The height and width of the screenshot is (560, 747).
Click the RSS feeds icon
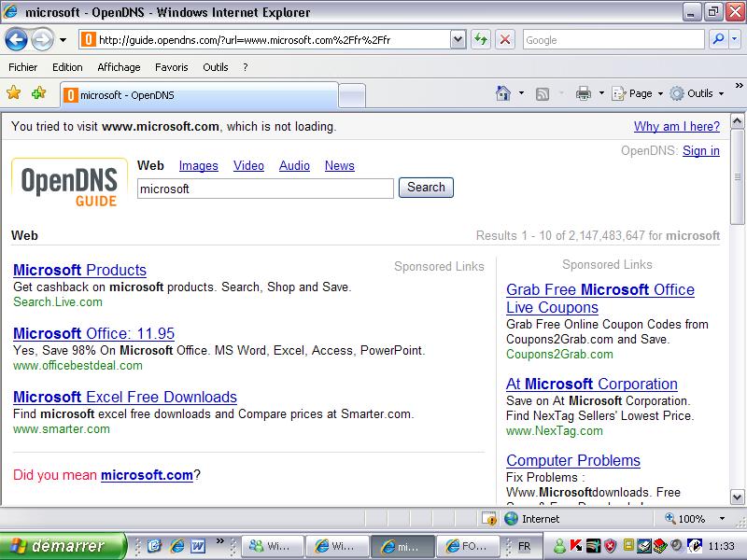[543, 94]
